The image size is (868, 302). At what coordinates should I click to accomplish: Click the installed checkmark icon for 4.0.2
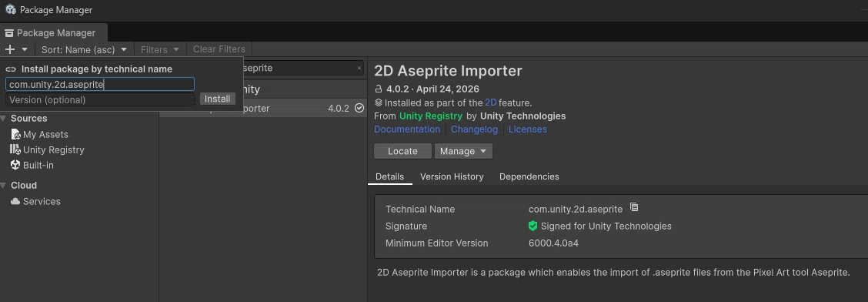(x=359, y=108)
